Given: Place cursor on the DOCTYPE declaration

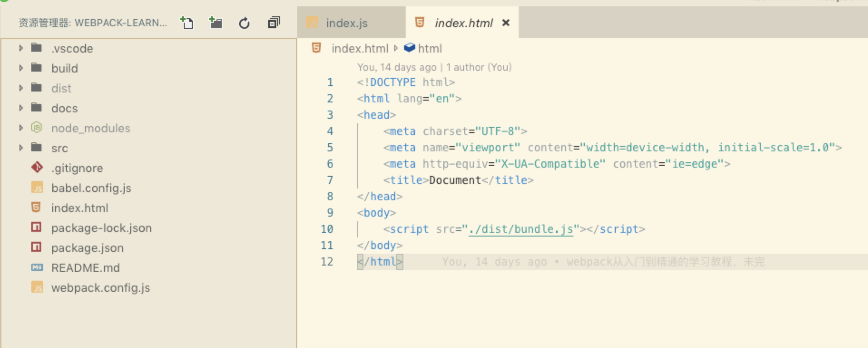Looking at the screenshot, I should (x=406, y=82).
